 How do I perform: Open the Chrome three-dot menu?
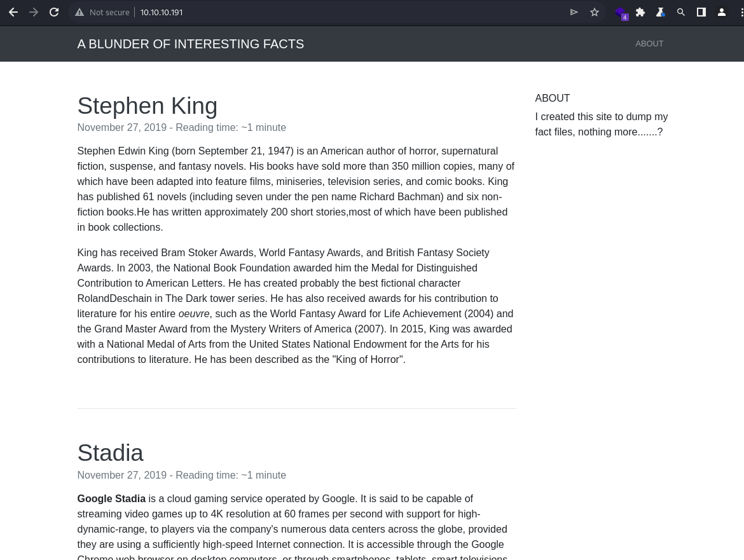741,12
